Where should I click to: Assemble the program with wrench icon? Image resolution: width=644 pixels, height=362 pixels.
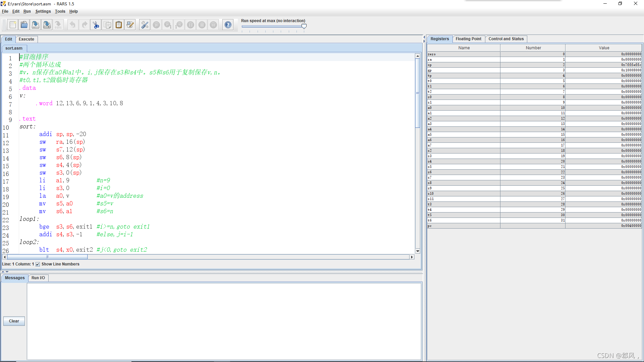[x=145, y=25]
